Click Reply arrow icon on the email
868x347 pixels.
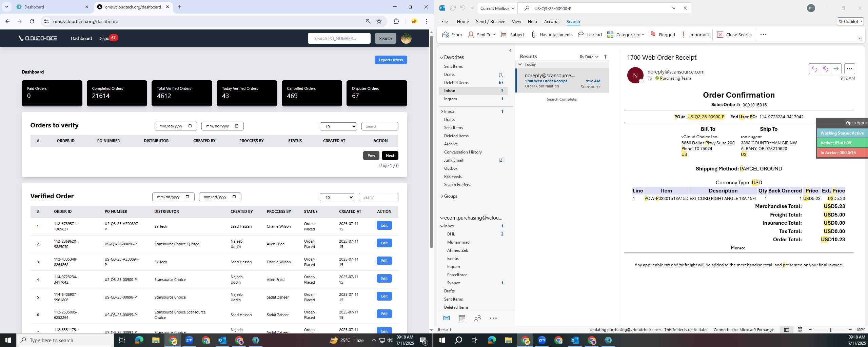click(x=814, y=69)
